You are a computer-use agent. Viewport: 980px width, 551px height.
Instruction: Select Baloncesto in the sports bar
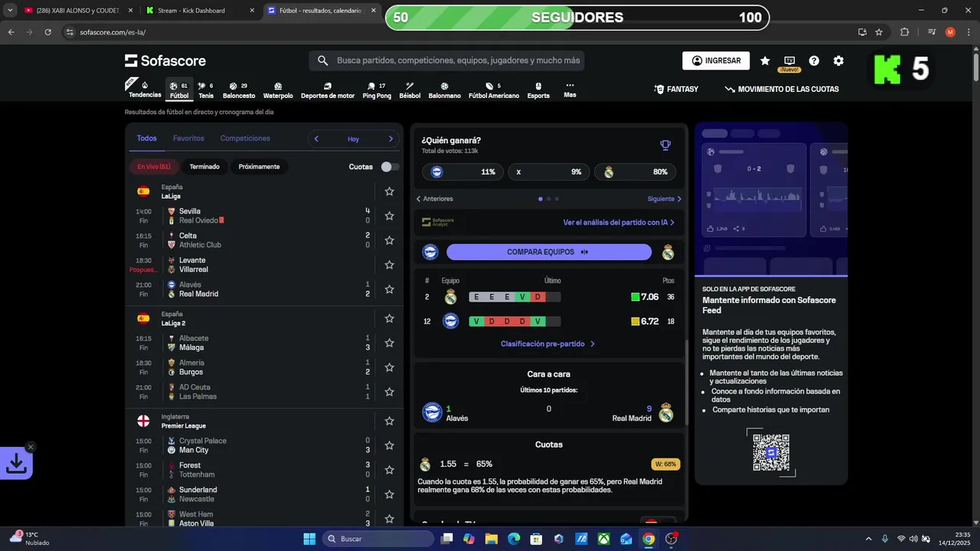point(239,90)
